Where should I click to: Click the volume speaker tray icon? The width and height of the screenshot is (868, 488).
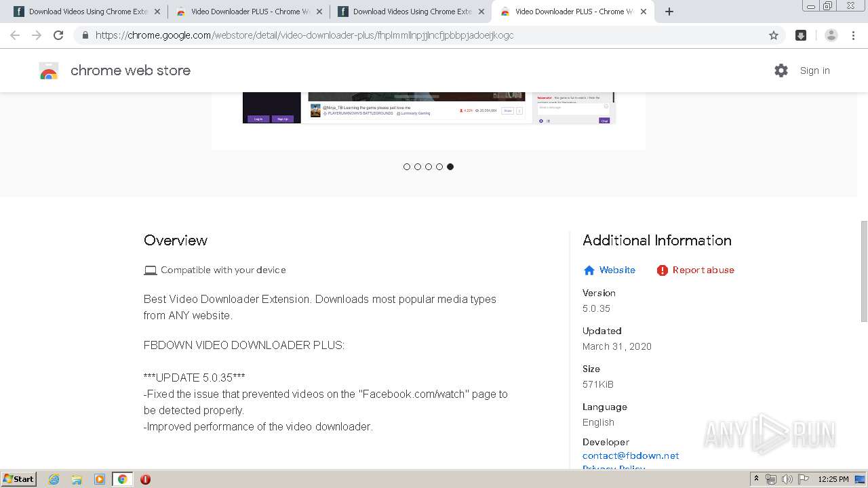787,479
